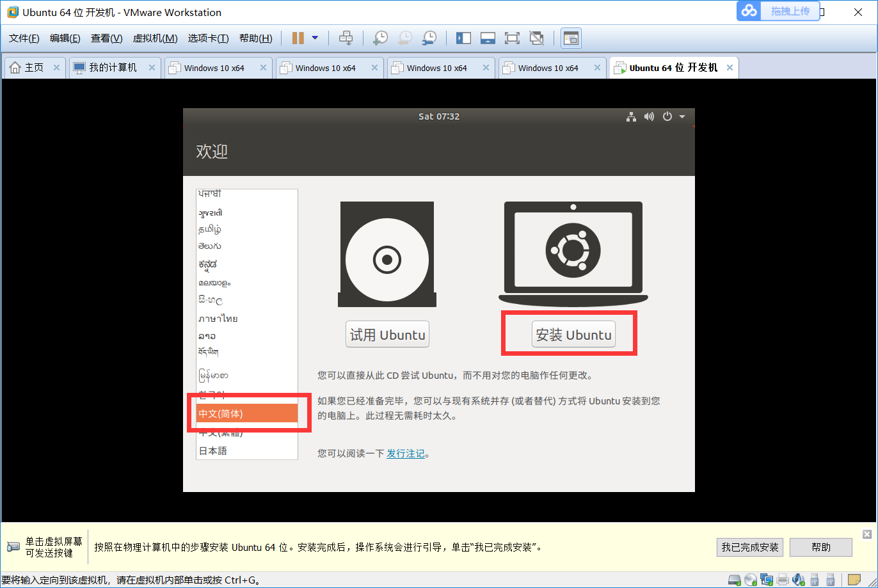Toggle the library sidebar view icon
This screenshot has height=588, width=878.
coord(463,38)
